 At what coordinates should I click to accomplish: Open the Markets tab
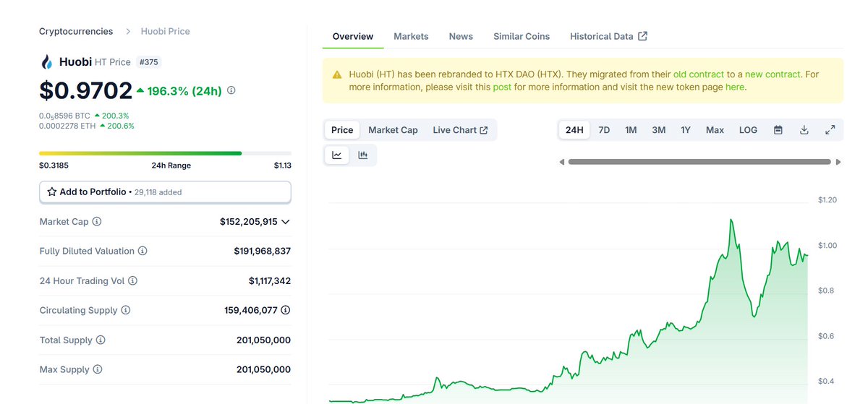coord(411,36)
